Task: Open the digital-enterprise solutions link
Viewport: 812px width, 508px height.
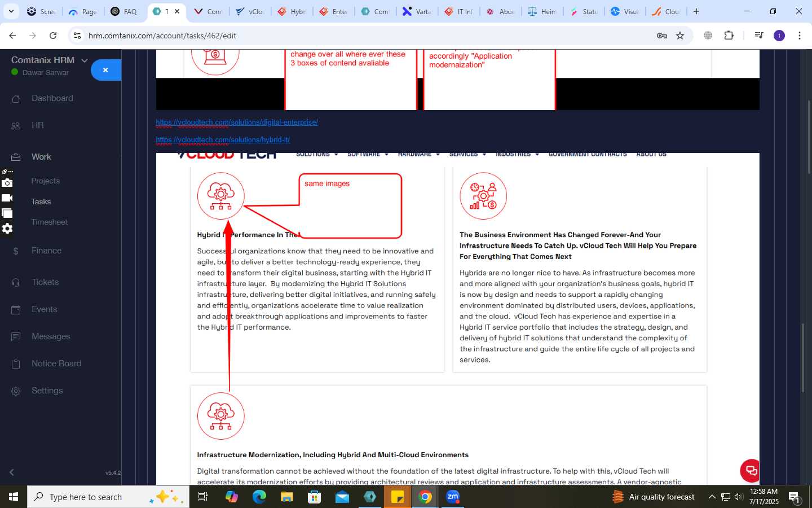Action: coord(237,122)
